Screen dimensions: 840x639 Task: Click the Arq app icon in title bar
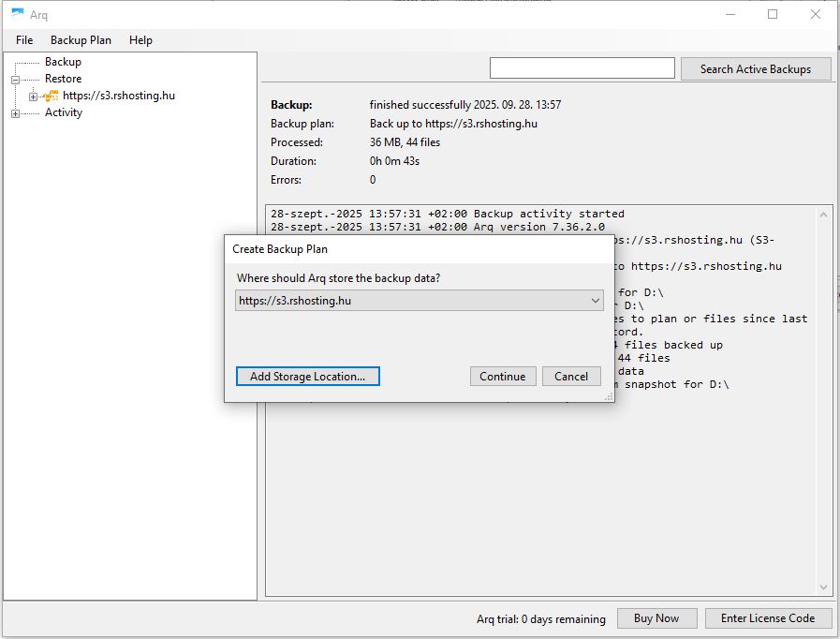pos(17,14)
